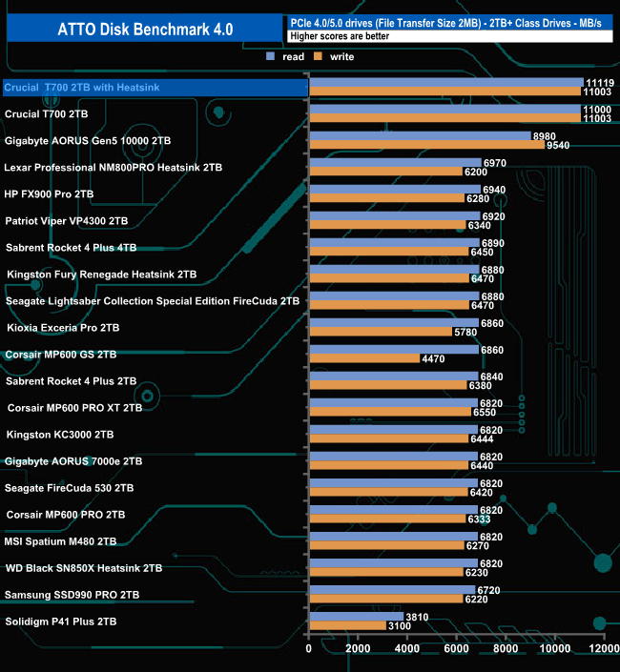The image size is (620, 672).
Task: Click the PCIe 4.0/5.0 drives subtitle
Action: 445,23
